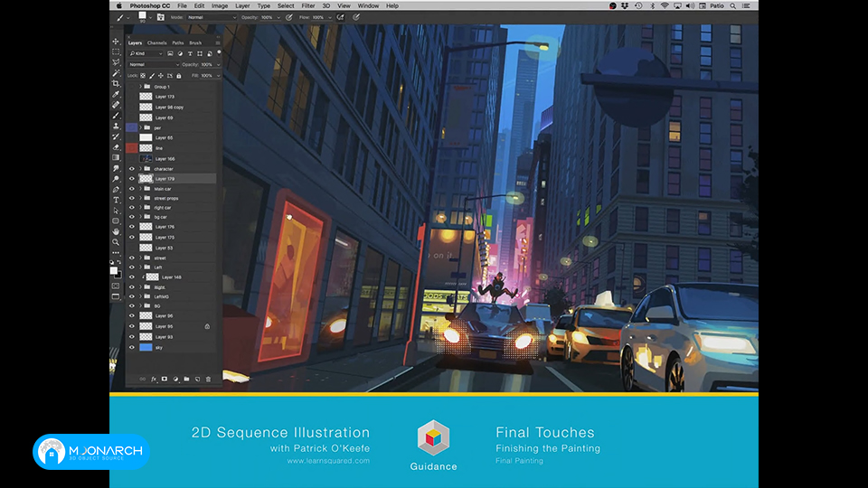Open brush Mode dropdown in options bar

click(212, 17)
